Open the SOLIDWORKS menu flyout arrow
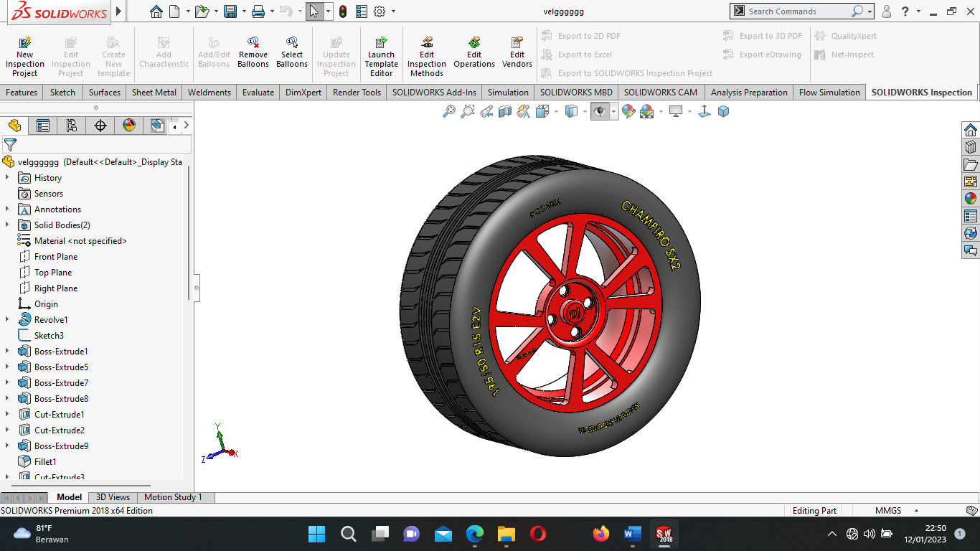 tap(119, 11)
